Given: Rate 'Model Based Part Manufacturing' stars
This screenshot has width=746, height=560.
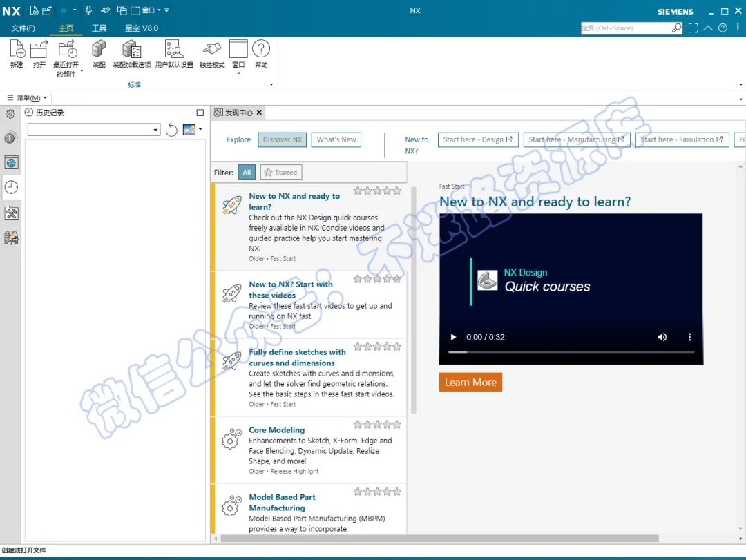Looking at the screenshot, I should (x=377, y=492).
